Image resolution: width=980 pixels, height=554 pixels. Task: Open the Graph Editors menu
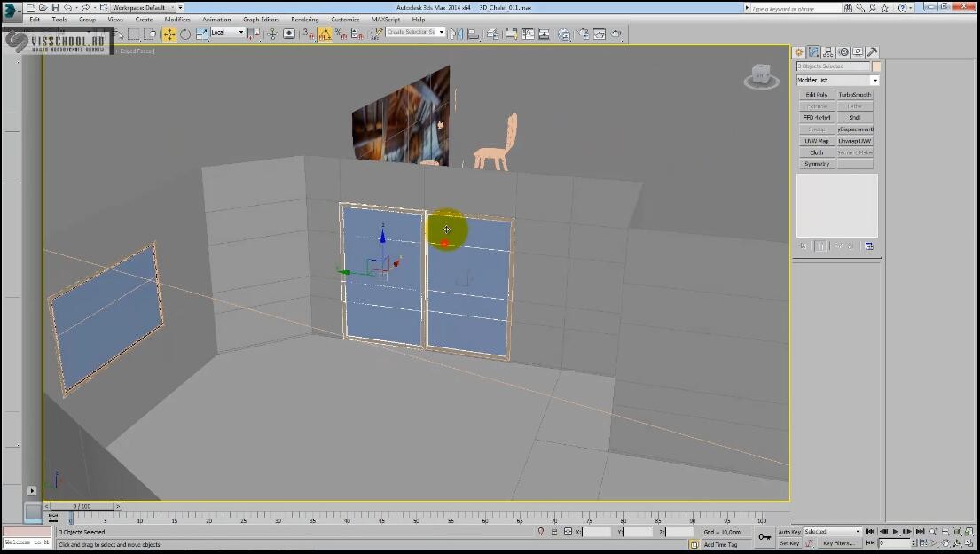262,20
